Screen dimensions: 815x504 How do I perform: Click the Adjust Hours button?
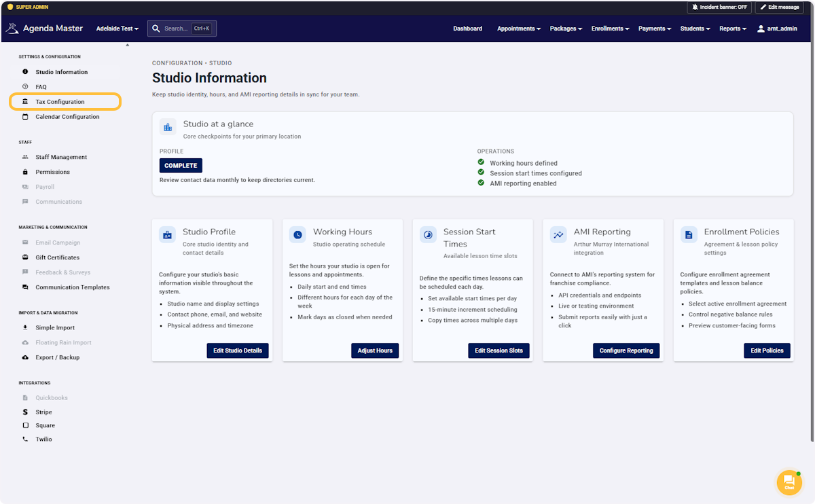point(375,350)
